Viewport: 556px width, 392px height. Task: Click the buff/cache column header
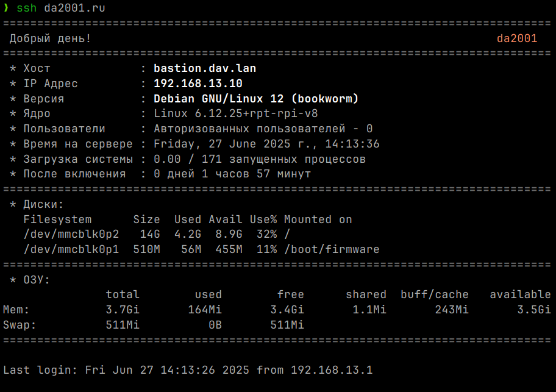coord(434,294)
